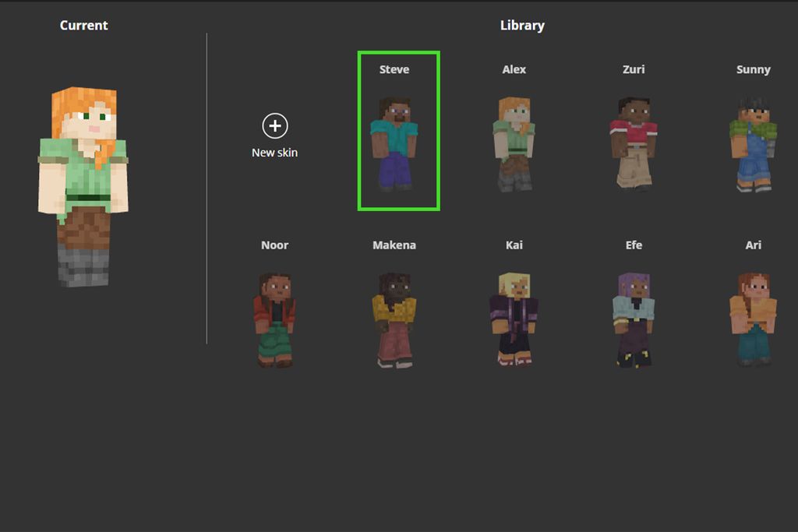
Task: Click the Efe name label
Action: tap(634, 245)
